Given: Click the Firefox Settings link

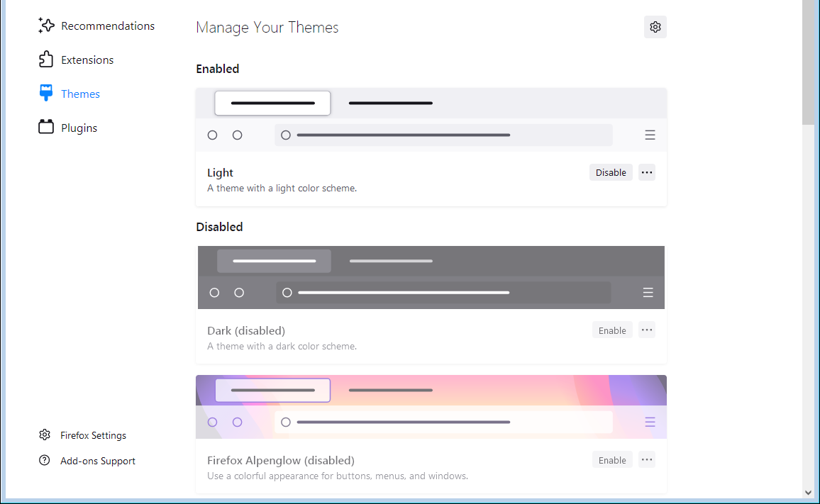Looking at the screenshot, I should 93,435.
